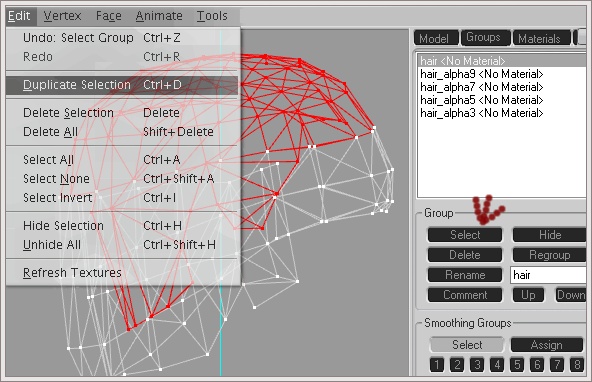Choose Delete Selection menu item
This screenshot has width=592, height=382.
[122, 113]
